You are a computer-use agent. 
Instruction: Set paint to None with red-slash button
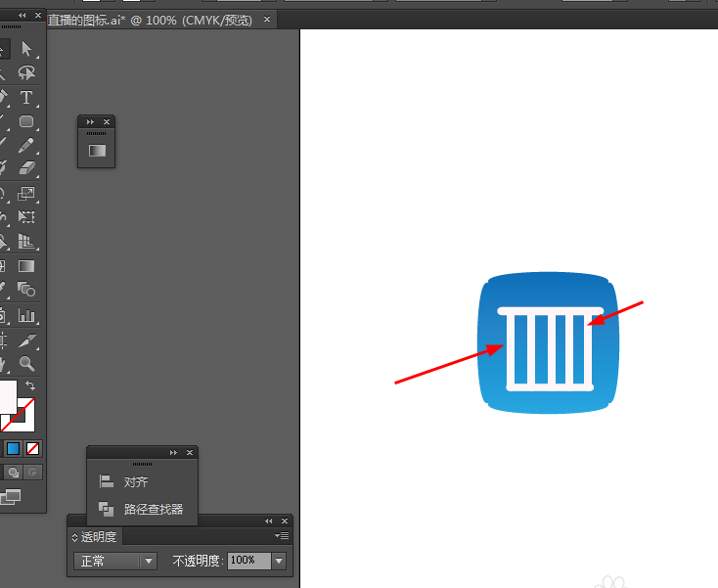click(32, 449)
